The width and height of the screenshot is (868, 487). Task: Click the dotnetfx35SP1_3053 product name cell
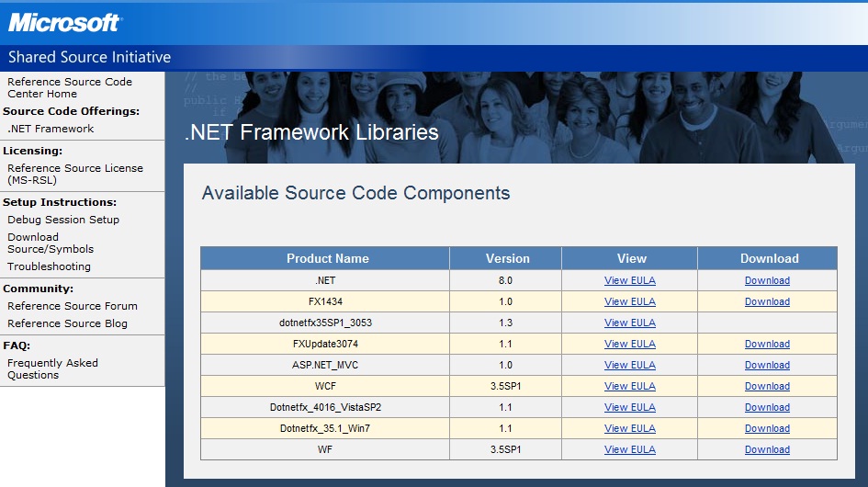(325, 323)
